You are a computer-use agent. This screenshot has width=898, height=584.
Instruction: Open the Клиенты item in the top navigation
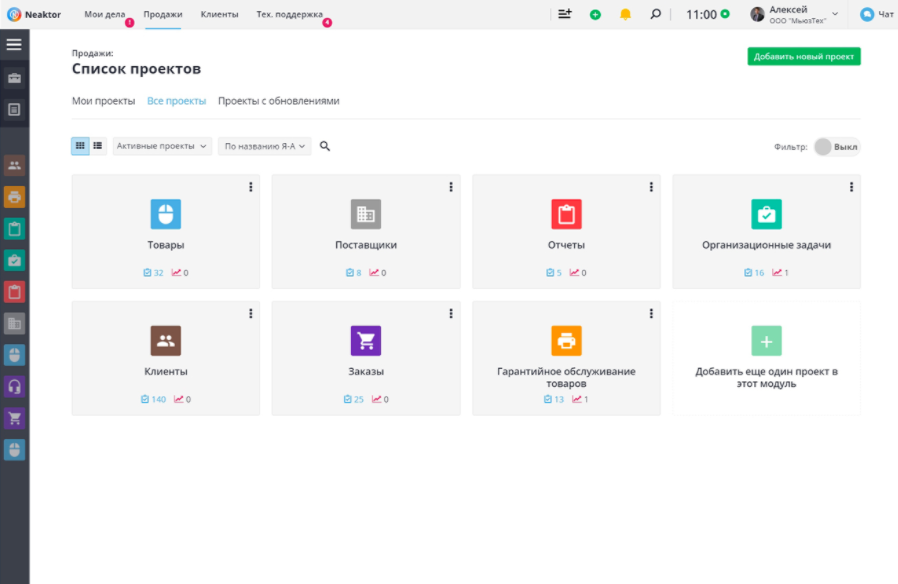pyautogui.click(x=219, y=14)
